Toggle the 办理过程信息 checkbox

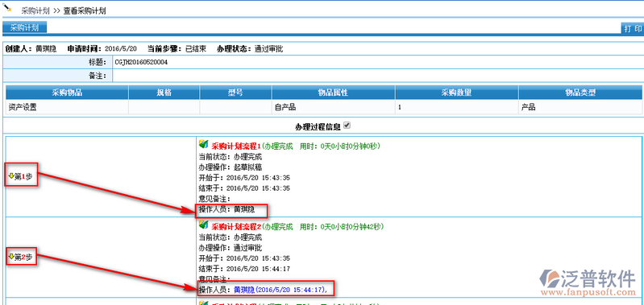tap(347, 126)
